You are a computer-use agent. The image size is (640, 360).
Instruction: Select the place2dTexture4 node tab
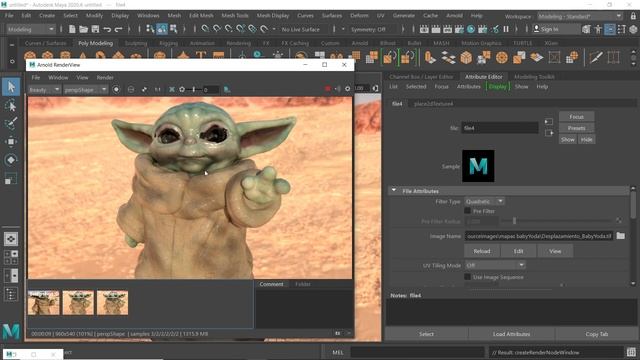[x=433, y=104]
